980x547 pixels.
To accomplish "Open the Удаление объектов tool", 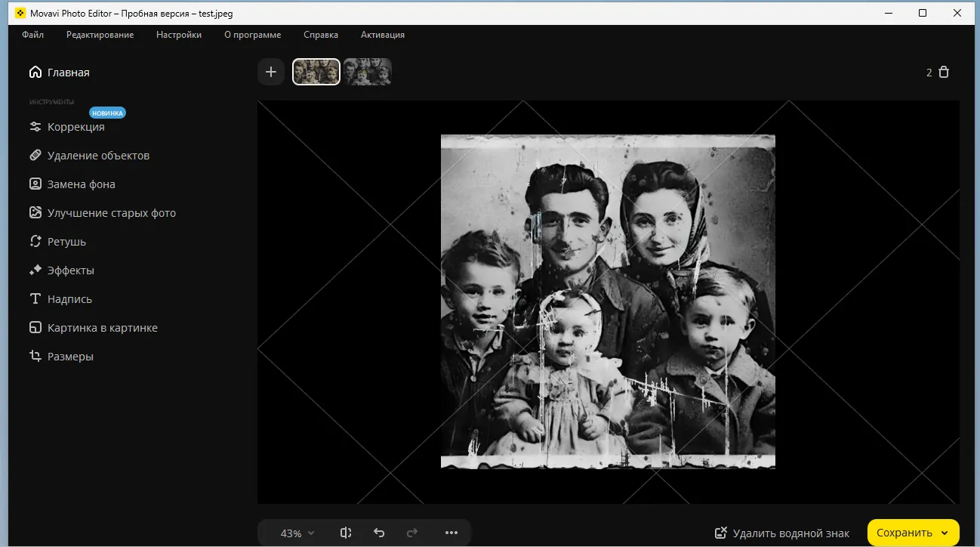I will tap(98, 155).
